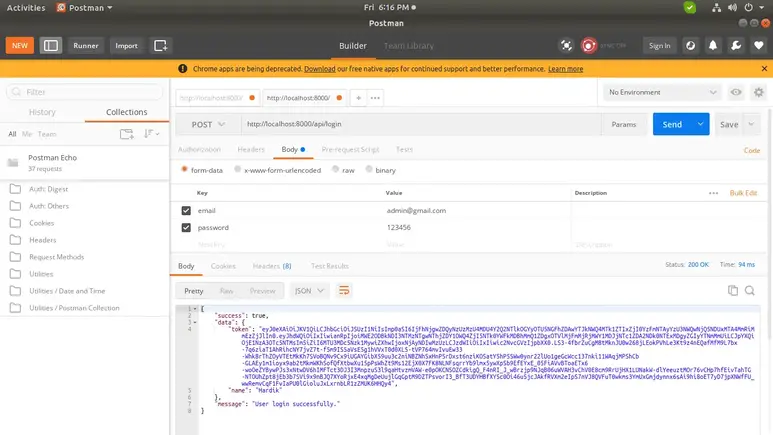Image resolution: width=773 pixels, height=435 pixels.
Task: Open settings with the wrench icon
Action: click(x=735, y=45)
